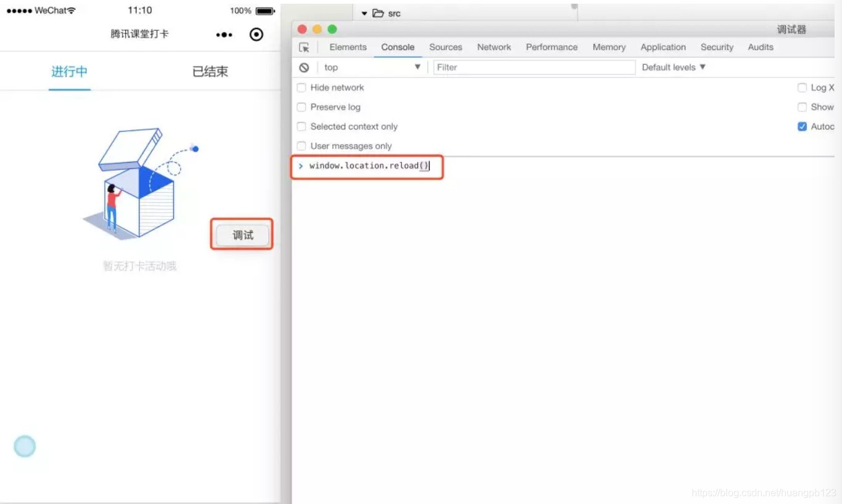This screenshot has height=504, width=842.
Task: Select the Console tab
Action: (x=398, y=47)
